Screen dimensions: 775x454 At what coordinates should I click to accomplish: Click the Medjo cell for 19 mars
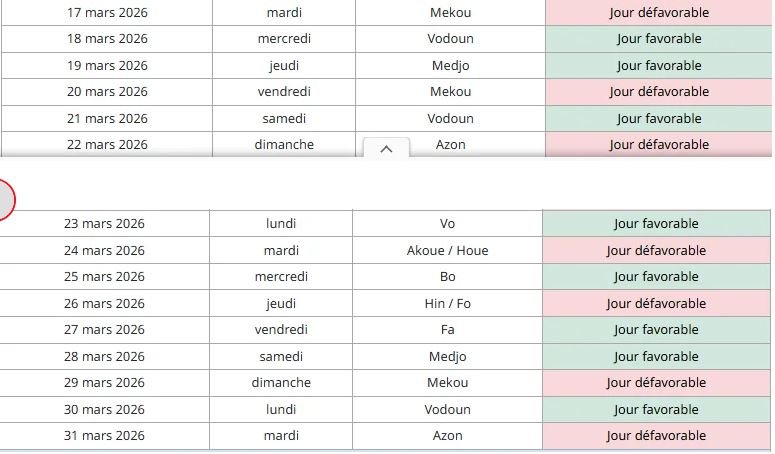point(450,66)
